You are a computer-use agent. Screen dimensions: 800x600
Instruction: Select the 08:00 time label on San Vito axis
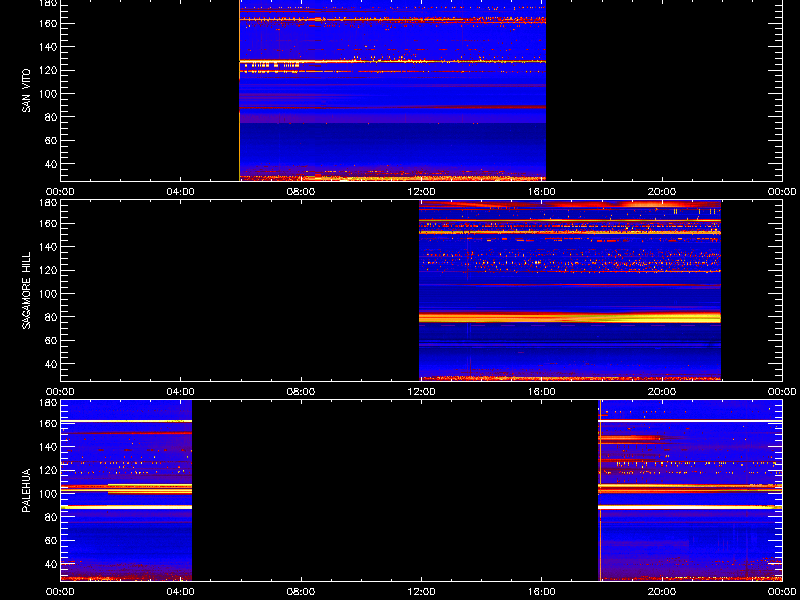pyautogui.click(x=301, y=192)
